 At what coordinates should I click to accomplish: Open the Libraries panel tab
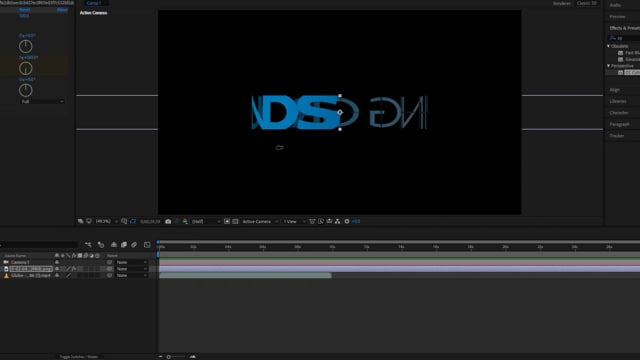pos(618,101)
